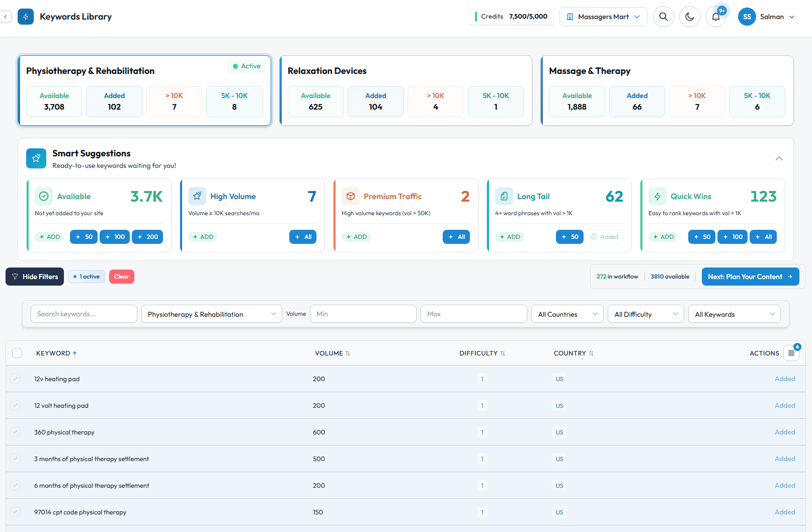812x532 pixels.
Task: Open column settings icon next to Actions
Action: pyautogui.click(x=791, y=353)
